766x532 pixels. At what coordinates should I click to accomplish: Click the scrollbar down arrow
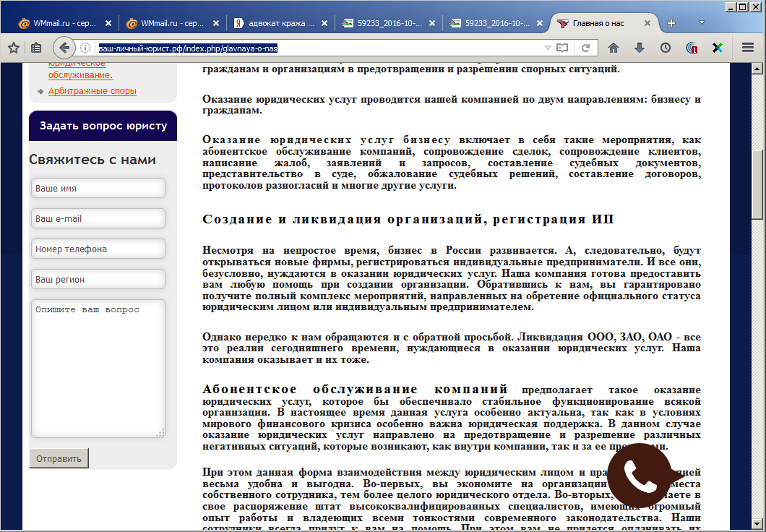(x=757, y=524)
